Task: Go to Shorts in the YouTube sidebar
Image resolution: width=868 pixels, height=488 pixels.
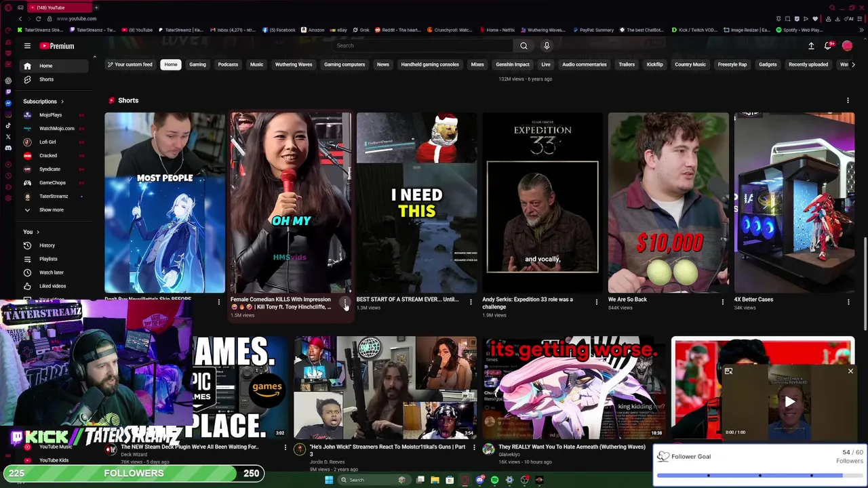Action: click(x=55, y=79)
